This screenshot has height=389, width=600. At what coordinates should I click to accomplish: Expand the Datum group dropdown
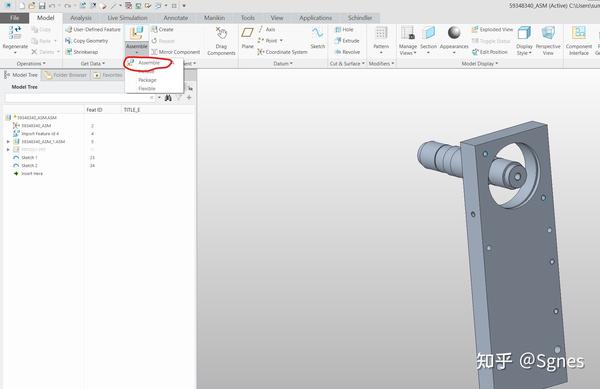(x=283, y=63)
